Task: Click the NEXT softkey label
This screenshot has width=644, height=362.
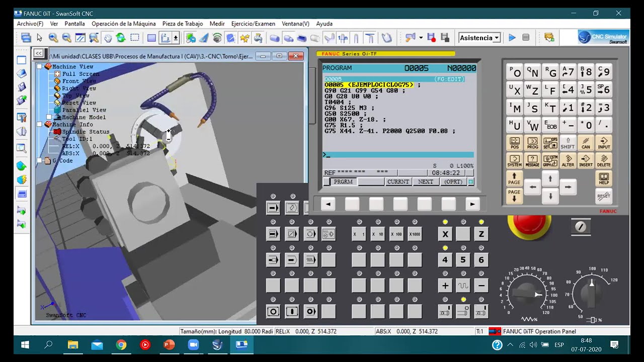Action: point(425,182)
